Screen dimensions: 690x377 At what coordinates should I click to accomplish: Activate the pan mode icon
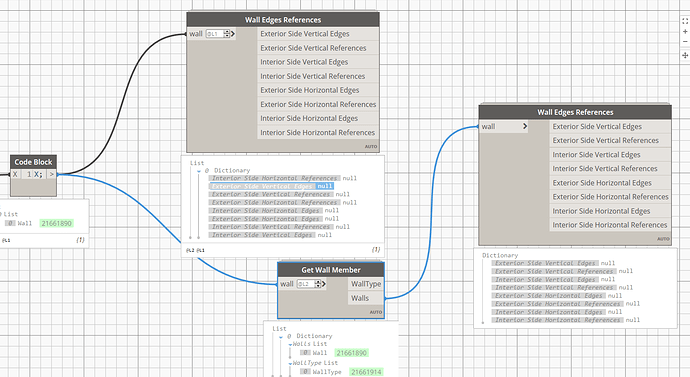click(685, 55)
